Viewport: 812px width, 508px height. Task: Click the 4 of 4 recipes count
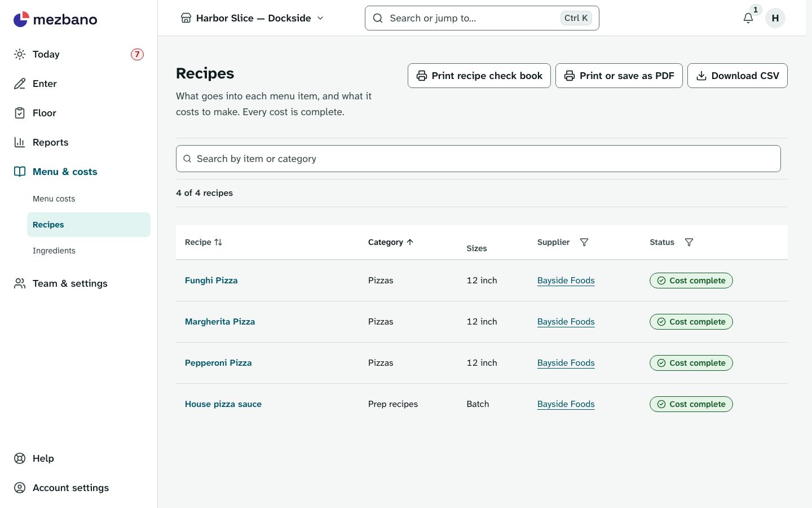(204, 193)
